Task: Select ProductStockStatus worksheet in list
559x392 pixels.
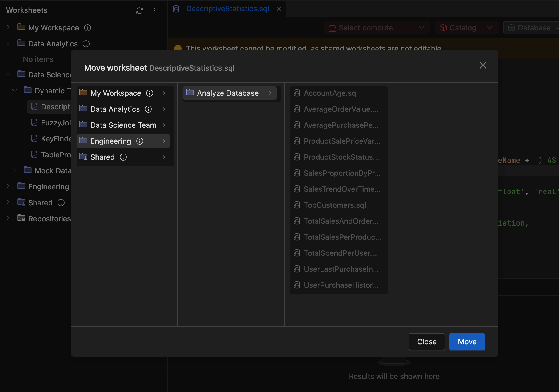Action: [x=337, y=157]
